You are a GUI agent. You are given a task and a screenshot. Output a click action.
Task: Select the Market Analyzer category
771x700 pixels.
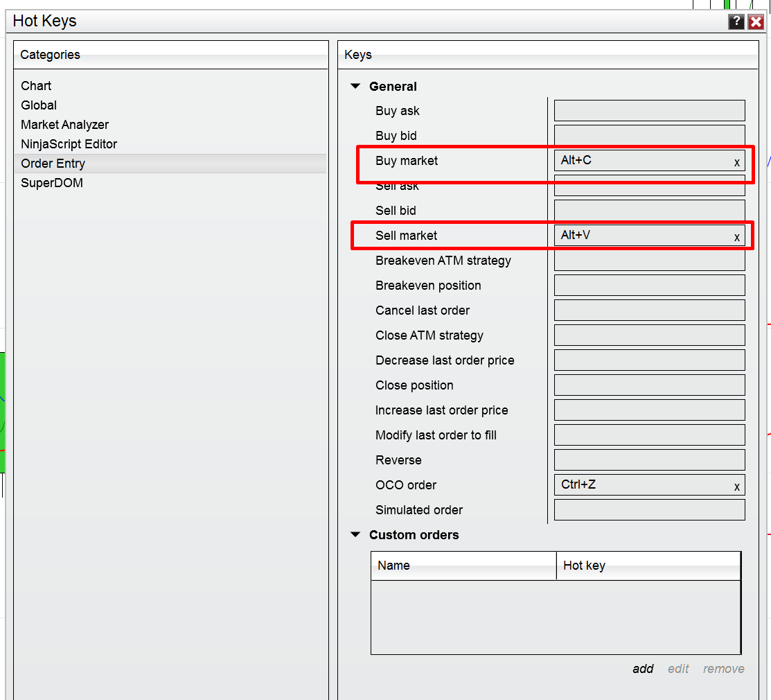click(x=170, y=125)
